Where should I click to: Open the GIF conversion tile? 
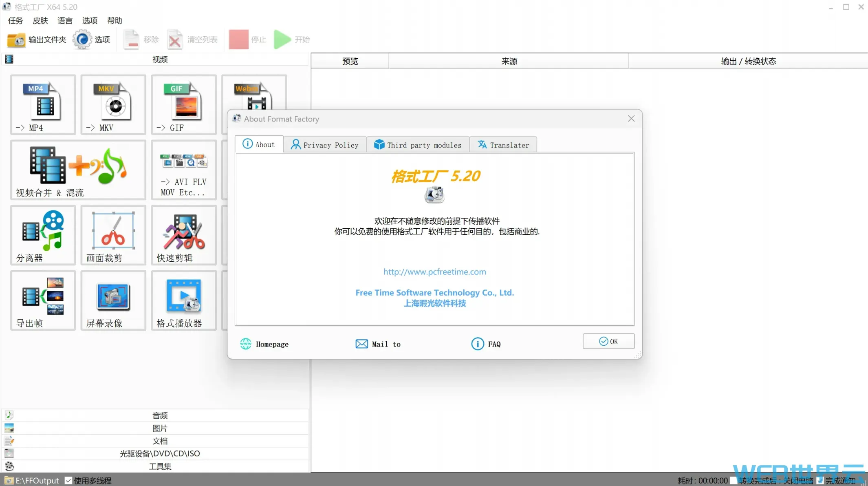click(x=183, y=105)
